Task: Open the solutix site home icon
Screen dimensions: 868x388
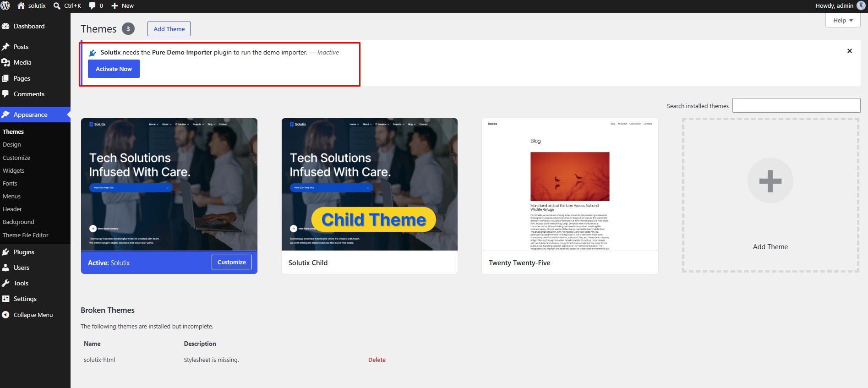Action: (21, 5)
